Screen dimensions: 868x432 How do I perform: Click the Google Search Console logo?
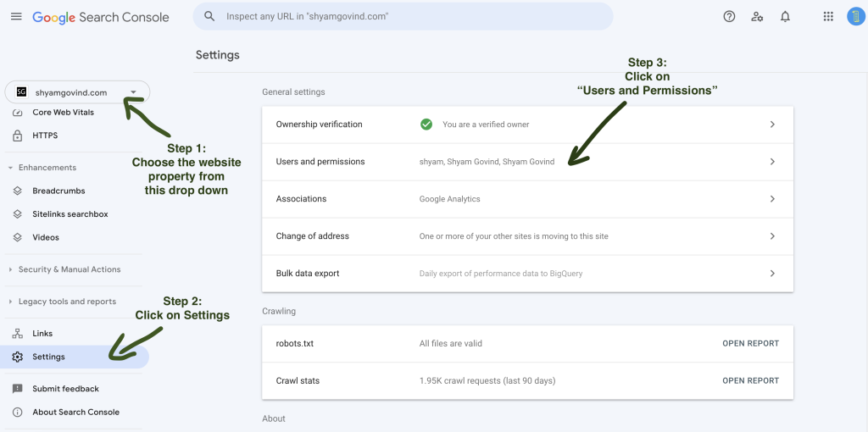click(101, 17)
